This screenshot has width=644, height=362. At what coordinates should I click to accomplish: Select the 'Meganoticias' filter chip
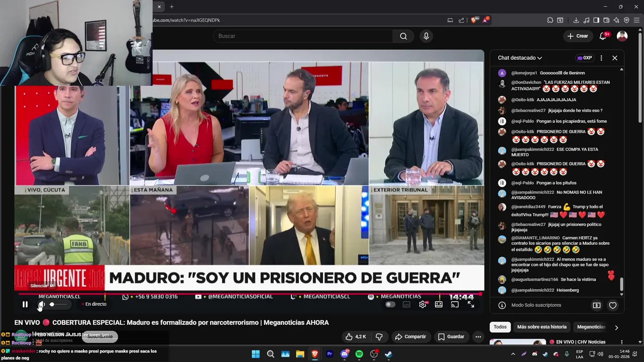pos(591,327)
